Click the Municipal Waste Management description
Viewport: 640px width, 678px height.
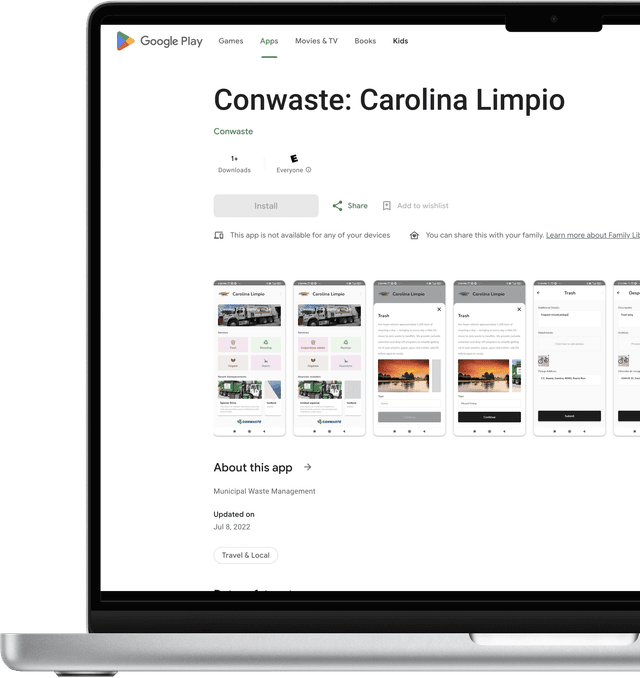coord(264,491)
